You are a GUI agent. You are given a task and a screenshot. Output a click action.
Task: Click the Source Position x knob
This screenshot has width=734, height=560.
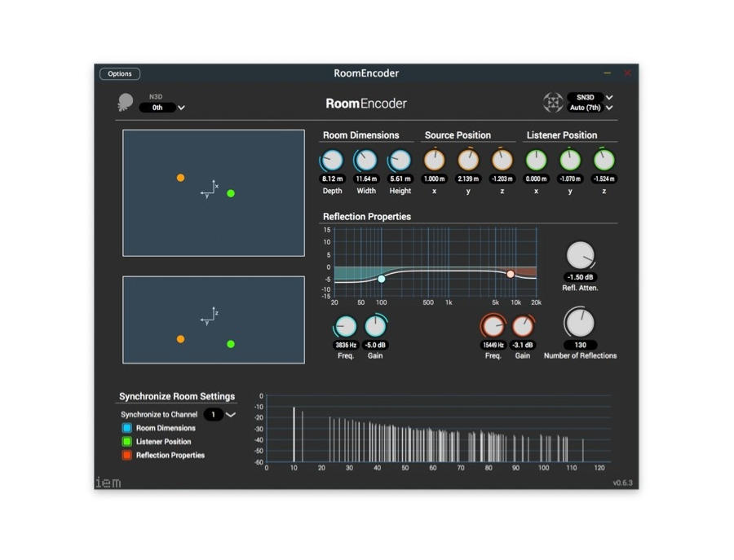pos(435,161)
